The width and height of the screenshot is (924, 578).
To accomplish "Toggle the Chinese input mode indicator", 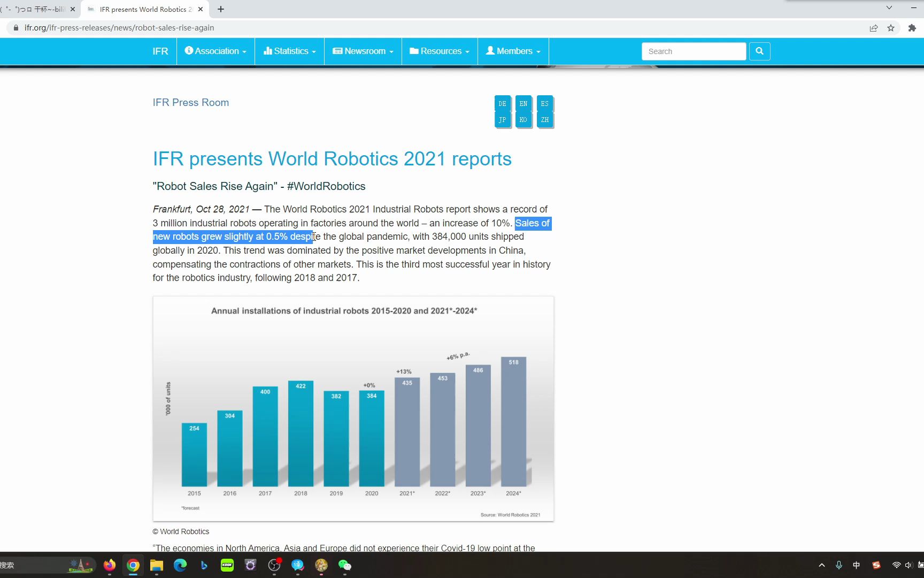I will point(857,565).
